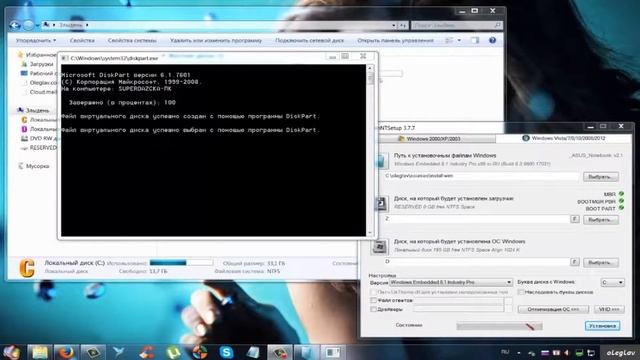Open Рабочий стол in the sidebar
Image resolution: width=640 pixels, height=360 pixels.
38,73
